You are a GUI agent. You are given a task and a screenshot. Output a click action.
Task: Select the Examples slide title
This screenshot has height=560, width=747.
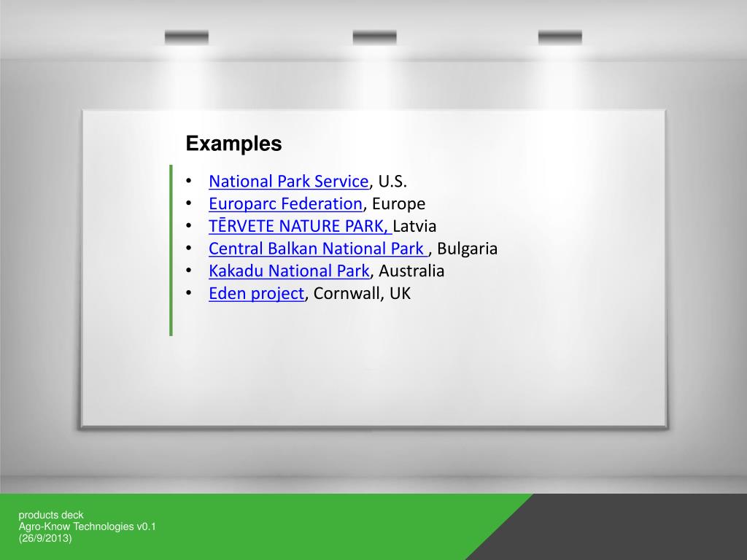click(x=233, y=144)
